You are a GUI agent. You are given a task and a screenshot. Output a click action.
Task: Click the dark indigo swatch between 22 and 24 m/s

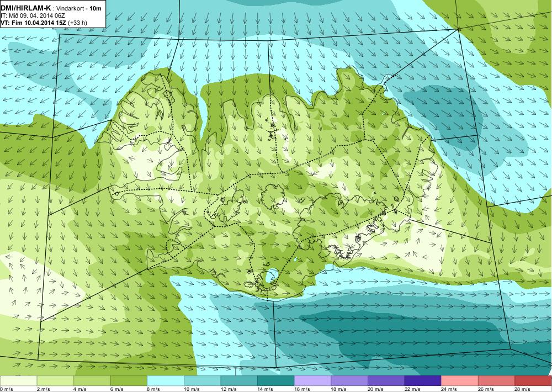[x=423, y=381]
